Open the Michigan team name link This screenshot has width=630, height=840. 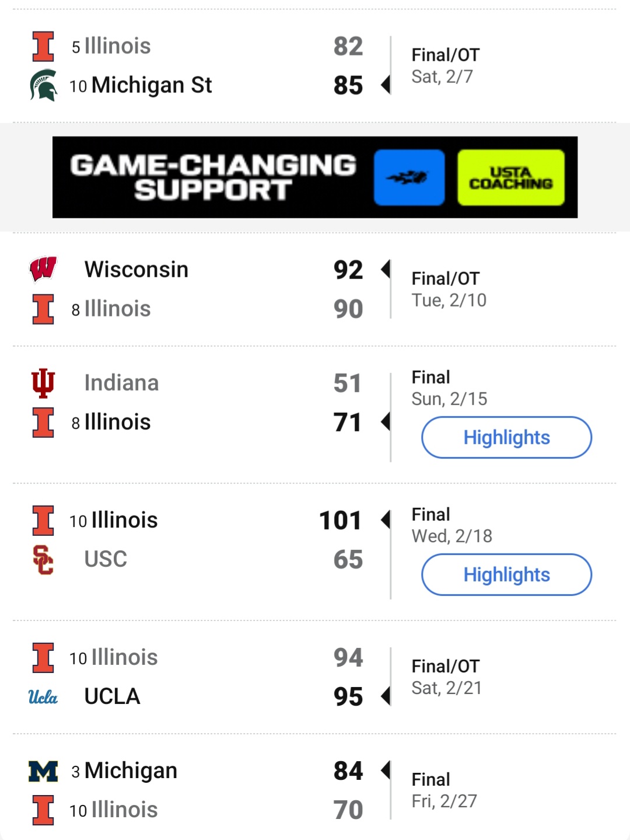click(x=131, y=771)
